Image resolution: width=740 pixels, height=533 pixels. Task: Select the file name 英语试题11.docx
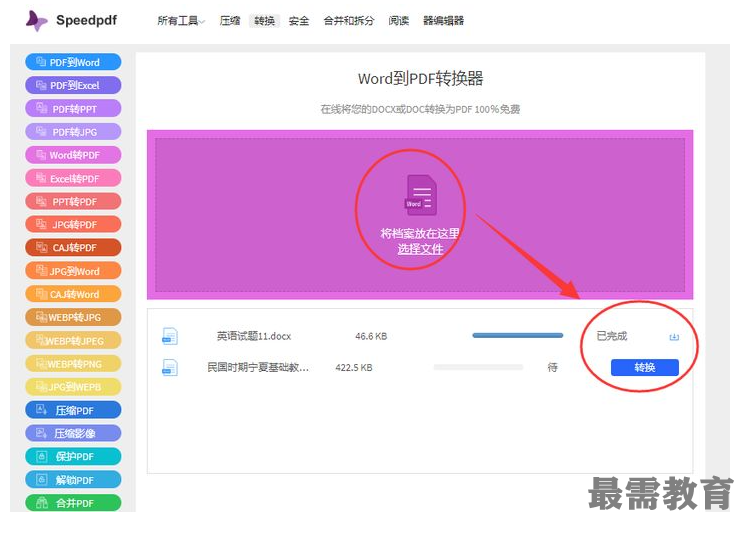point(254,336)
